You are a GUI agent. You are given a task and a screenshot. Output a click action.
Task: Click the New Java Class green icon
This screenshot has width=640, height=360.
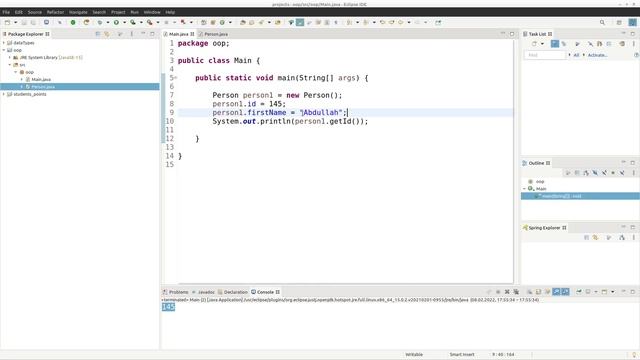pyautogui.click(x=222, y=22)
